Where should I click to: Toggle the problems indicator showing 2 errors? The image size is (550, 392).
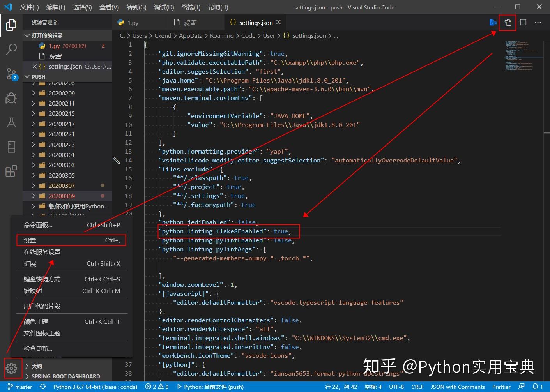[x=151, y=387]
